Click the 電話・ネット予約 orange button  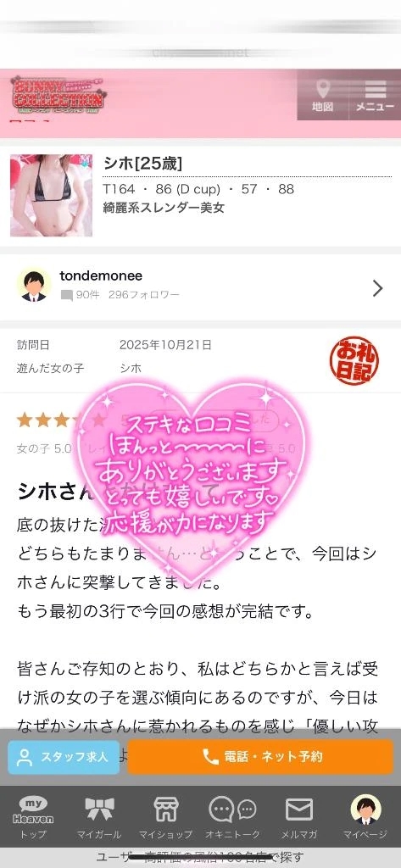260,757
